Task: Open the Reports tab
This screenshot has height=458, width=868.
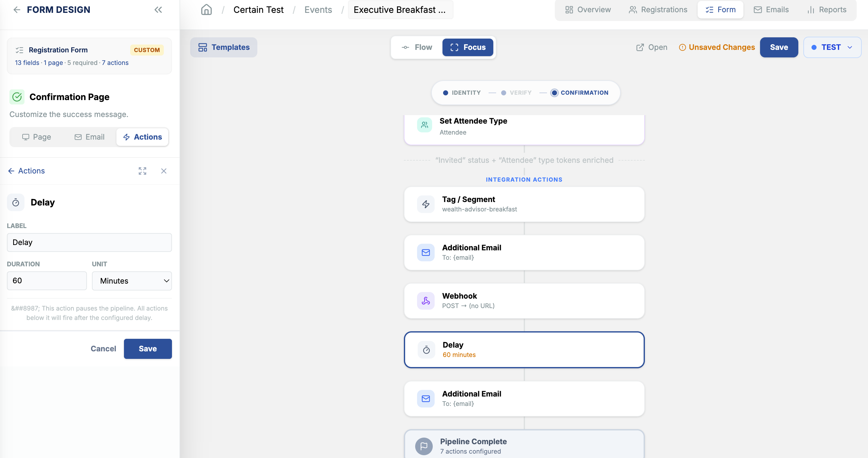Action: click(x=827, y=10)
